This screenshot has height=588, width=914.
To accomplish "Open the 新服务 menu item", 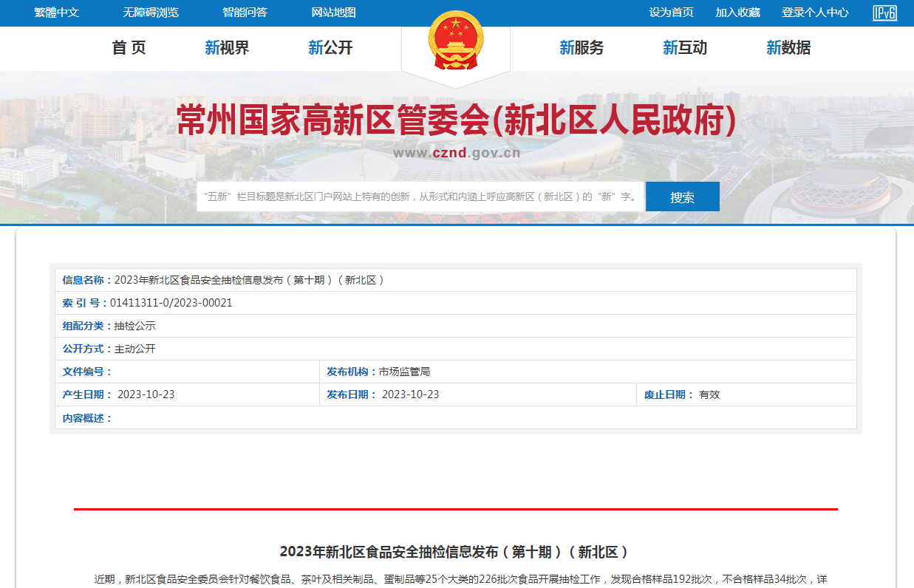I will click(582, 48).
